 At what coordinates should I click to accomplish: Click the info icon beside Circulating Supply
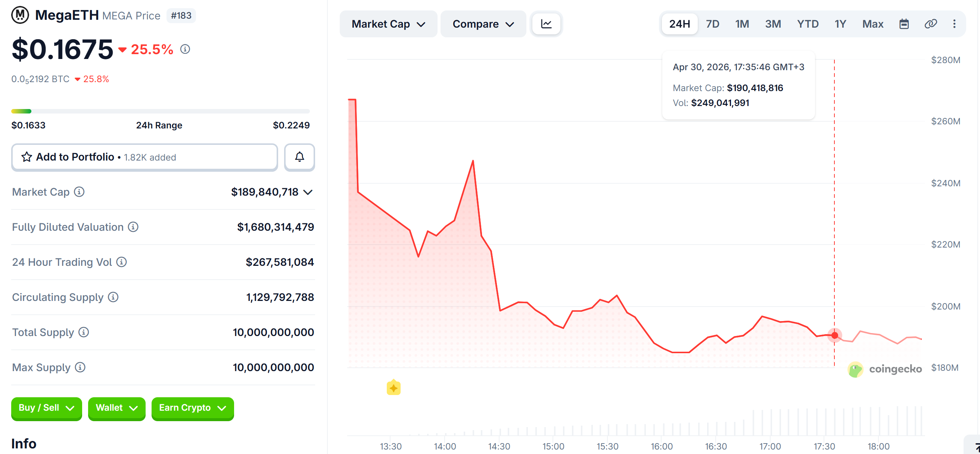pos(113,297)
